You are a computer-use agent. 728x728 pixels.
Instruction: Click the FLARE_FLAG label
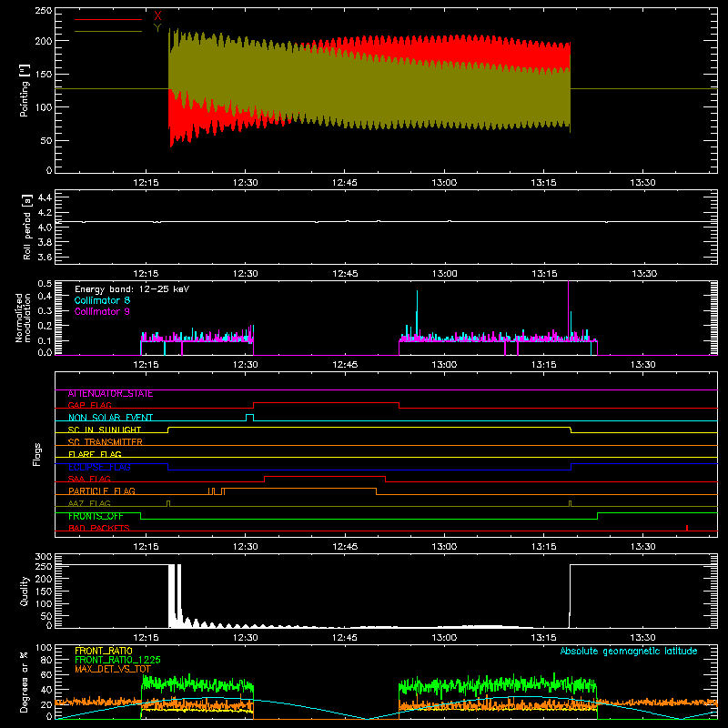pos(95,454)
